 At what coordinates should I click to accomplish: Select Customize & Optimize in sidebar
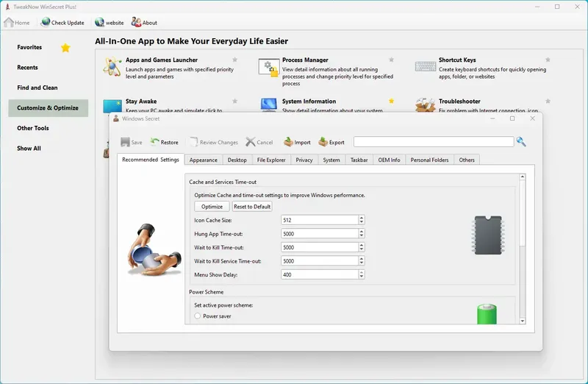tap(48, 107)
